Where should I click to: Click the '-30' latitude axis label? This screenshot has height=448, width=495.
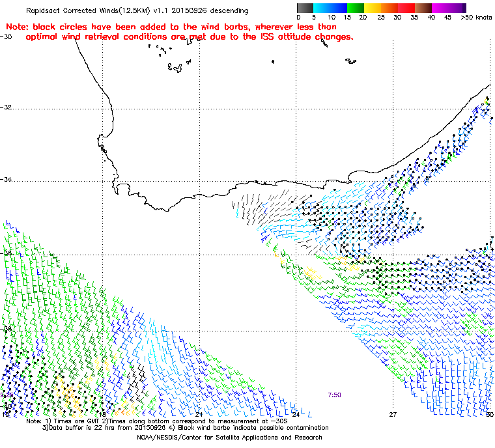click(6, 36)
